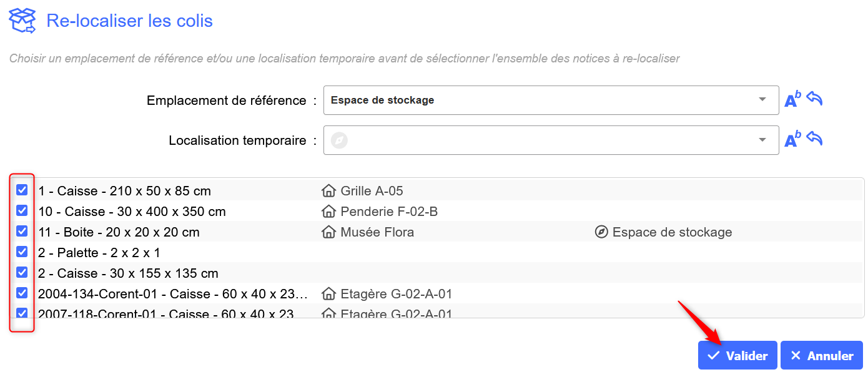
Task: Toggle the 2 - Palette 2 x 2 x 1 checkbox
Action: (x=22, y=252)
